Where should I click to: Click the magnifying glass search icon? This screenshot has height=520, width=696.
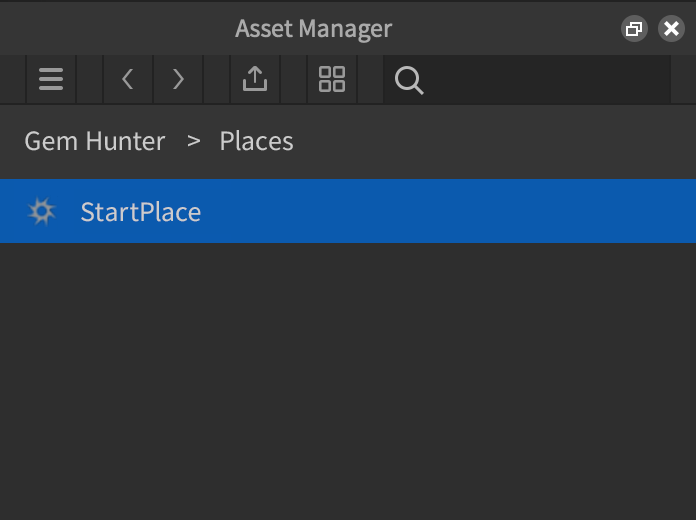(x=409, y=80)
